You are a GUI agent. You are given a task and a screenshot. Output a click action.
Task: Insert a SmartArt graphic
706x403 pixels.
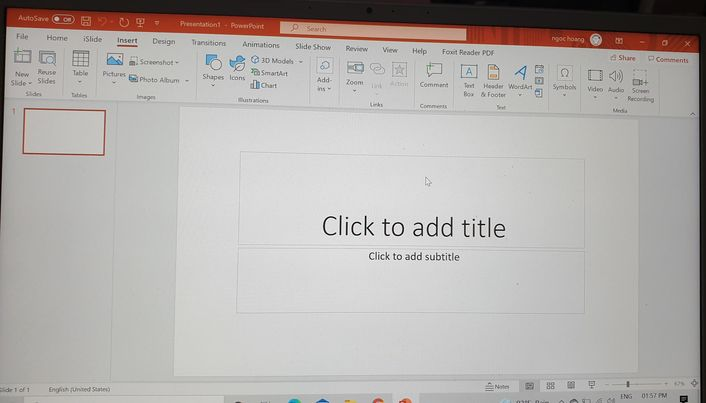tap(270, 72)
